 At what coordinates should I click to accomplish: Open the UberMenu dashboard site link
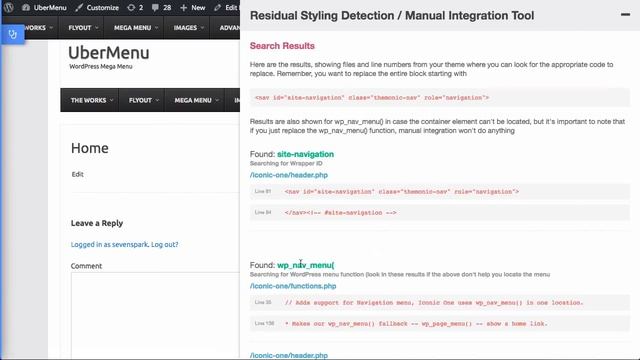44,7
